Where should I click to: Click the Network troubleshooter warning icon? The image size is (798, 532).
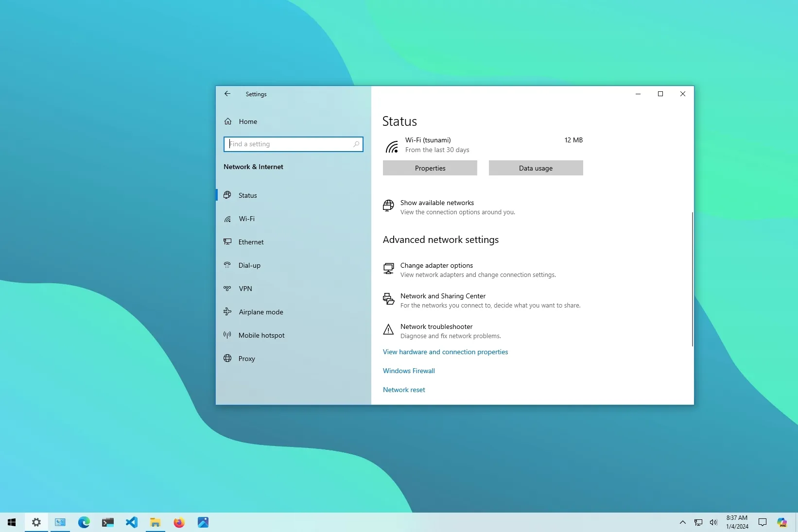[388, 330]
